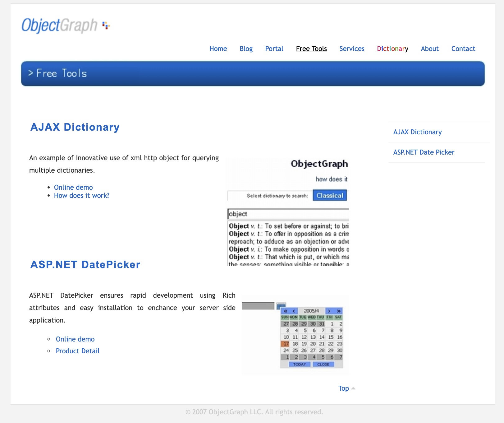Click the ASP.NET DatePicker heading
504x423 pixels.
(85, 265)
